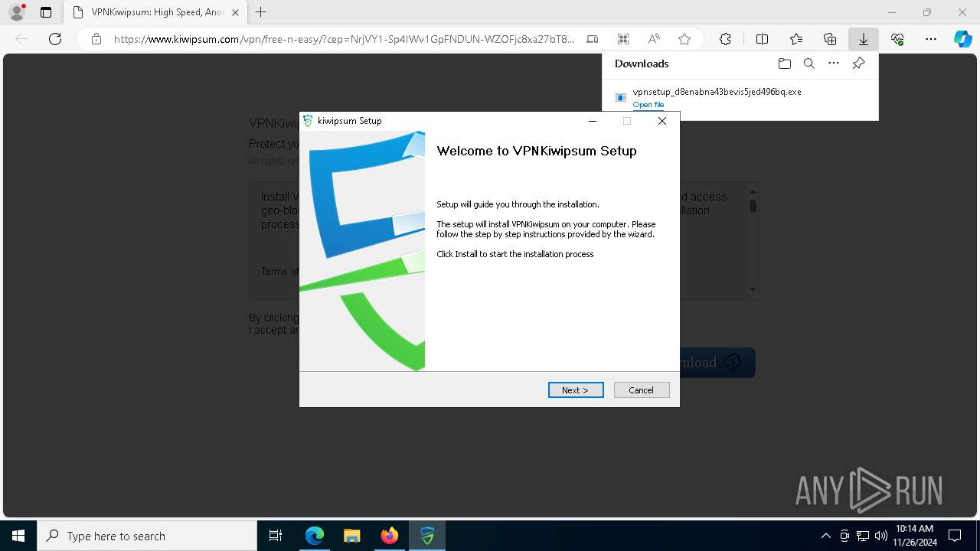The image size is (980, 551).
Task: Click the taskbar search box
Action: coord(147,536)
